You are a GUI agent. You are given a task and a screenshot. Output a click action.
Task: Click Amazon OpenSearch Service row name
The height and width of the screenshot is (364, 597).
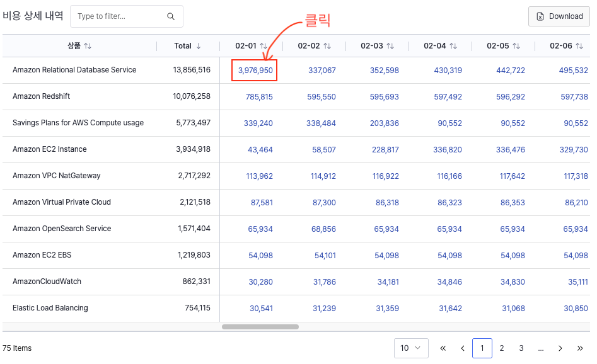62,228
